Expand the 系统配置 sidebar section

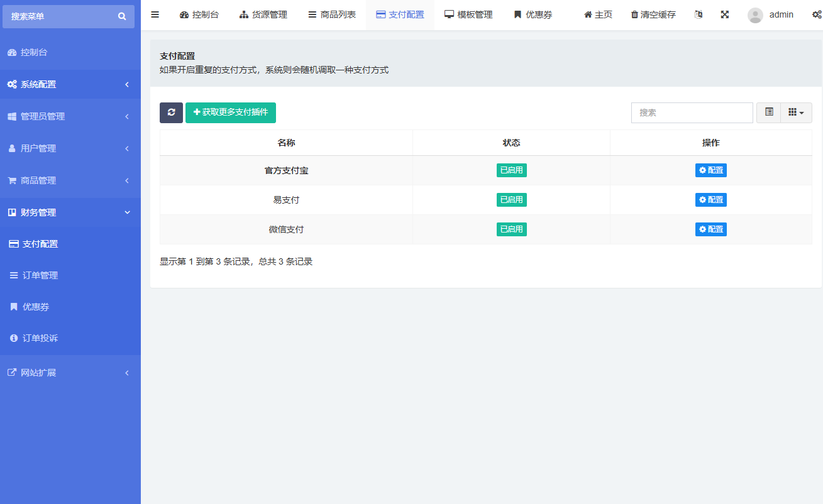coord(70,84)
